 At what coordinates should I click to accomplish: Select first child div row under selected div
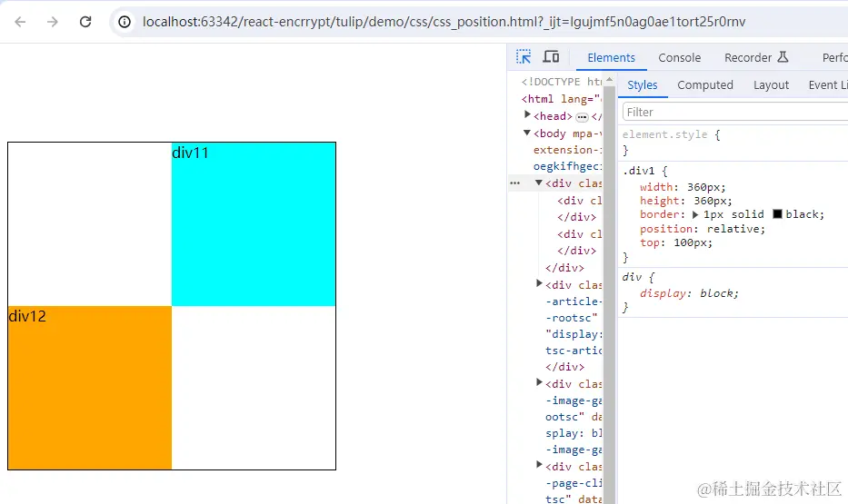tap(579, 201)
